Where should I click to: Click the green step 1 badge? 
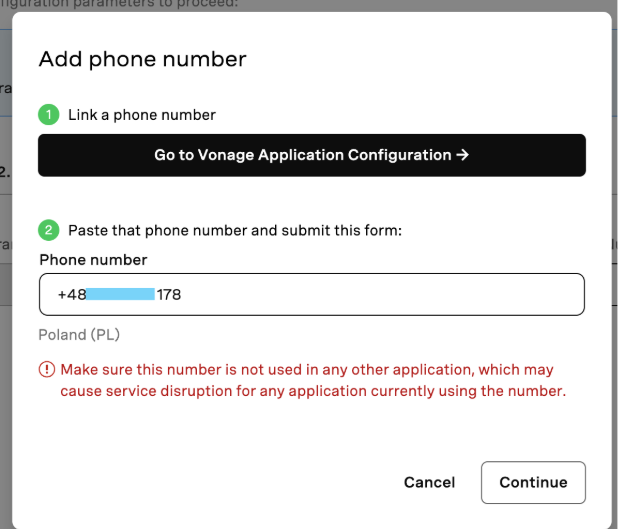pos(48,115)
